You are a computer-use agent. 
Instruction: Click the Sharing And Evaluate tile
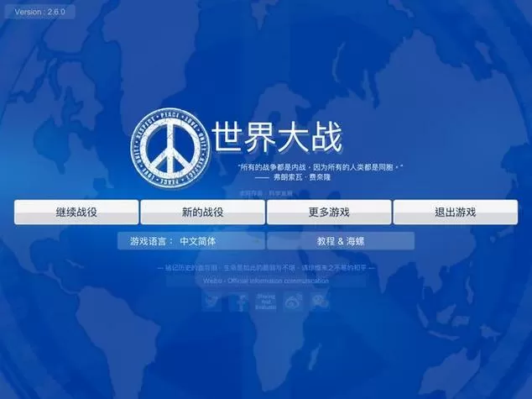coord(266,302)
